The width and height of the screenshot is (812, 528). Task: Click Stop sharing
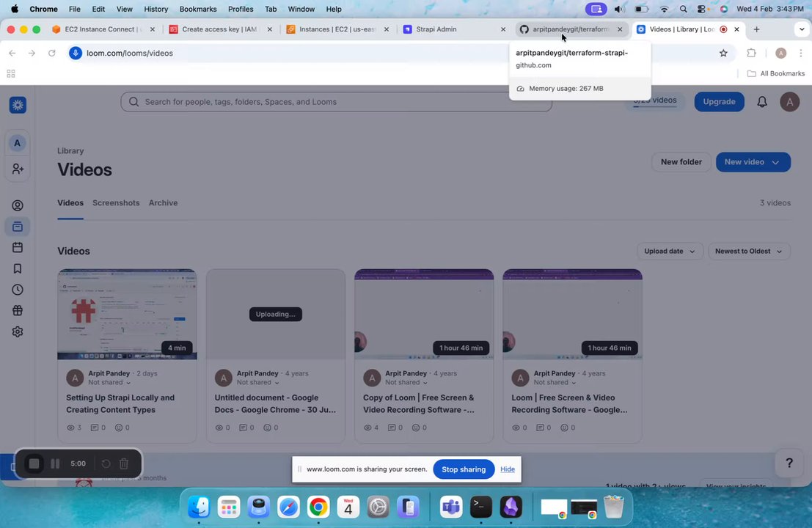464,469
